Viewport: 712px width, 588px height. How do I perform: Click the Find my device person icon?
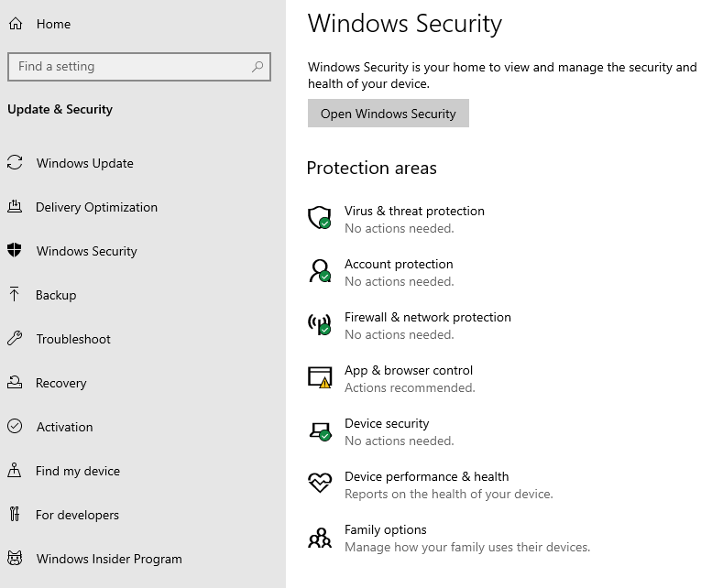coord(14,470)
